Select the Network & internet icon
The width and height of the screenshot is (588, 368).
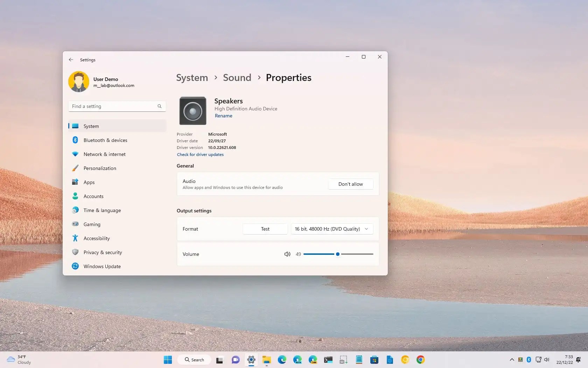76,154
